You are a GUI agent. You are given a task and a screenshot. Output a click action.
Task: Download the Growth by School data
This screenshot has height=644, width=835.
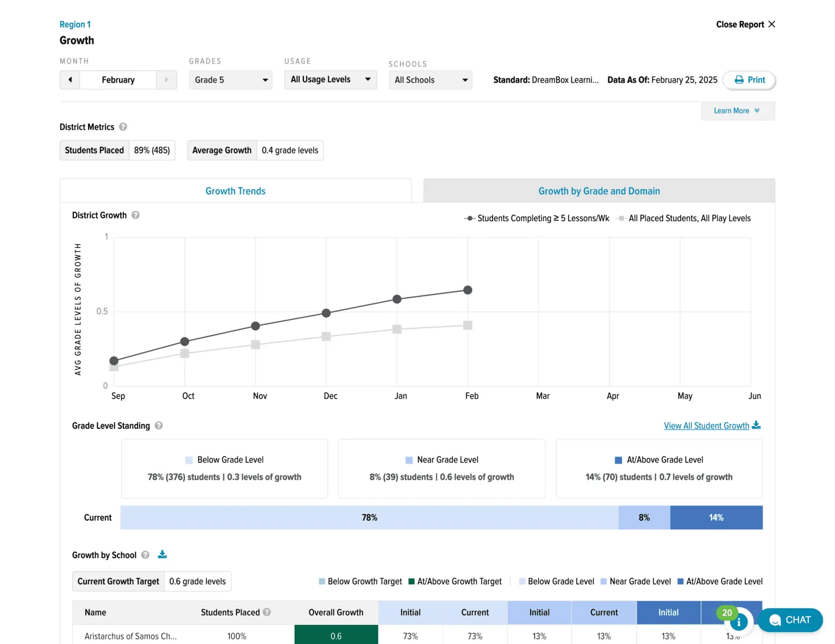(162, 554)
